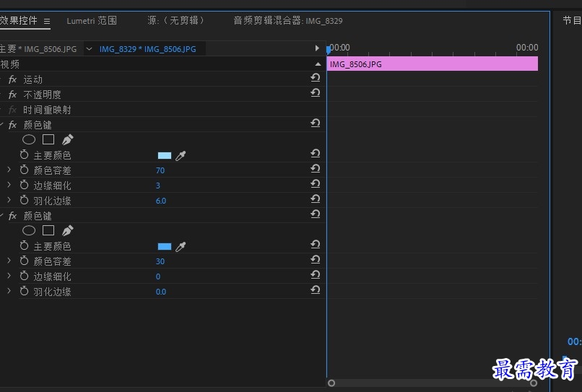Select the first 颜色键 effect name

38,125
